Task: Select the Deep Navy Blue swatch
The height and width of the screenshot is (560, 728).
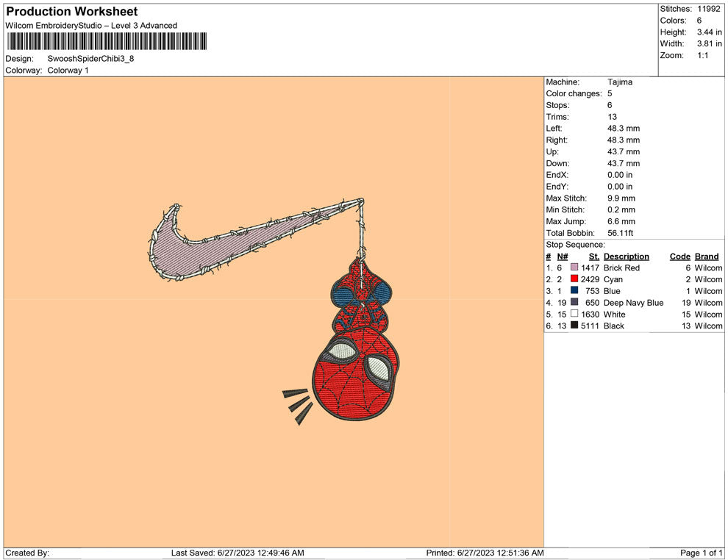Action: 574,303
